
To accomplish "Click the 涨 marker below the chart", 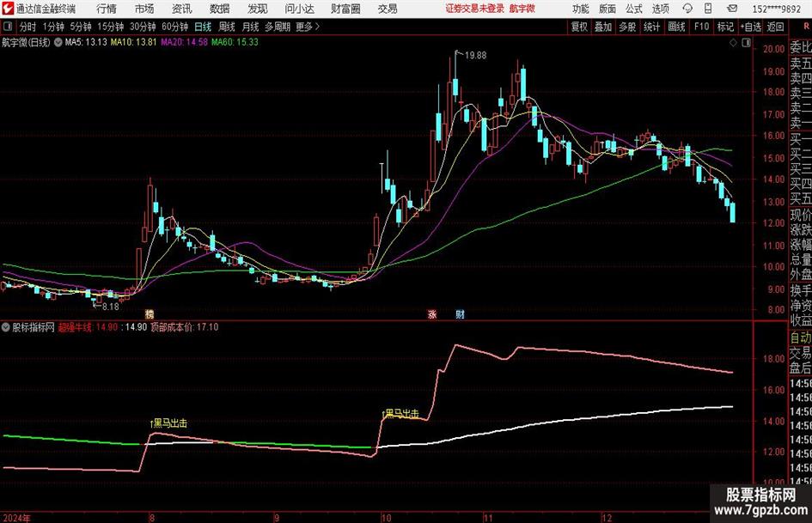I will tap(432, 313).
